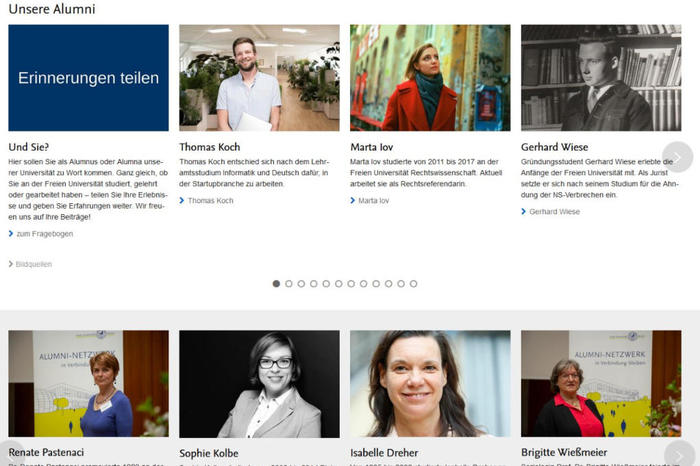Open Gerhard Wiese's black-and-white photo
This screenshot has height=466, width=700.
(600, 78)
